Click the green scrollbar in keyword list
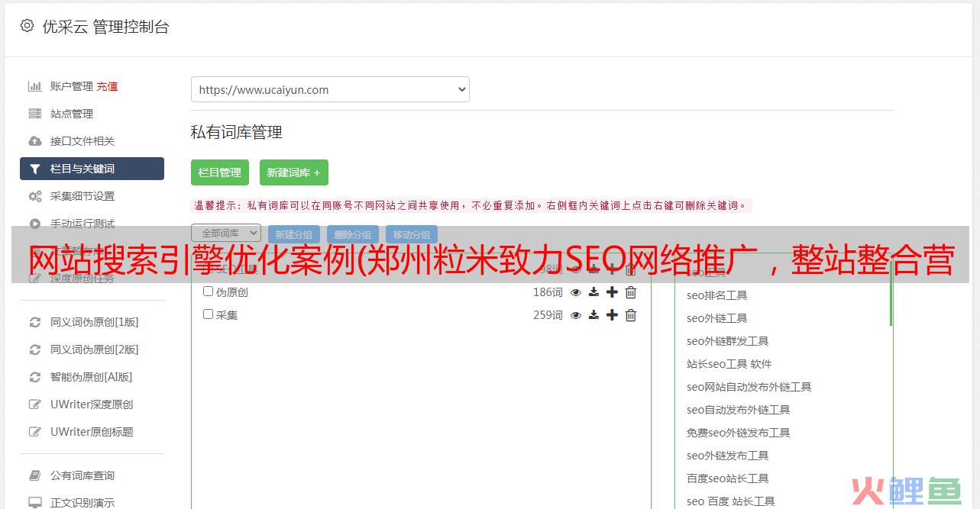Viewport: 980px width, 509px height. (891, 294)
